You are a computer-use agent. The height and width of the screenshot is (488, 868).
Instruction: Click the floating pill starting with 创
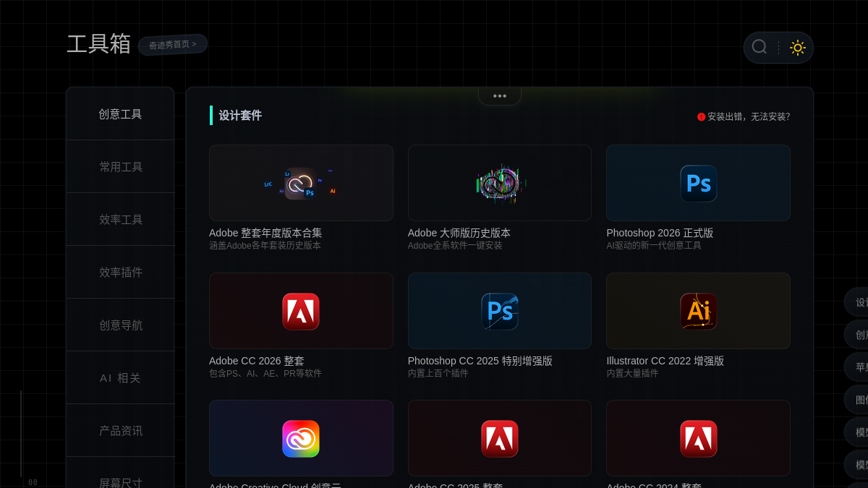pos(856,335)
